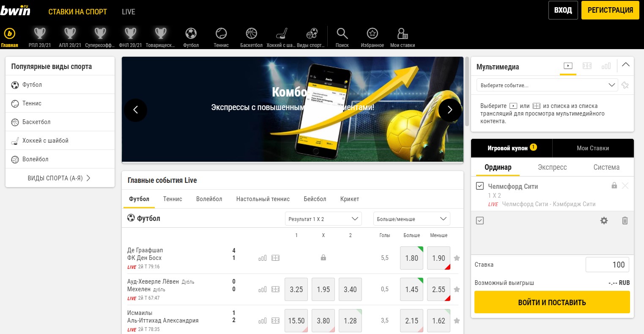Switch to СТАВКИ НА СПОРТ section
The image size is (644, 334).
(x=78, y=12)
